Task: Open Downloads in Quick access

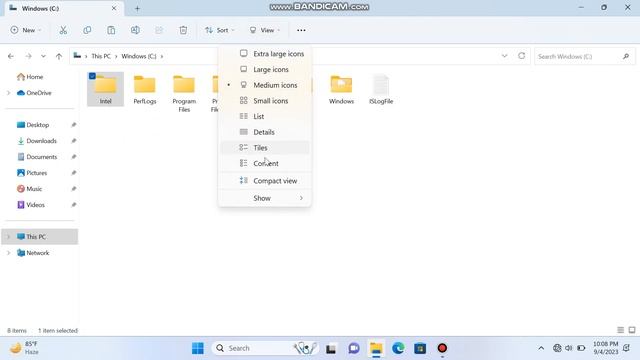Action: (x=37, y=141)
